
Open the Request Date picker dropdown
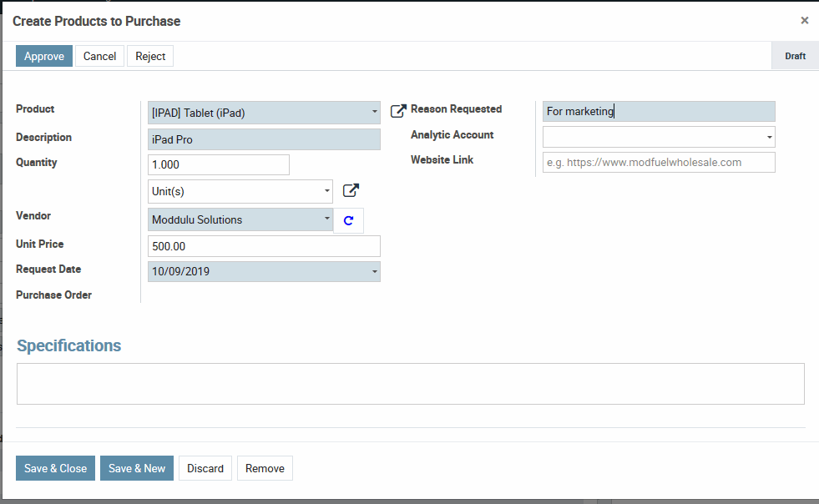pos(375,271)
